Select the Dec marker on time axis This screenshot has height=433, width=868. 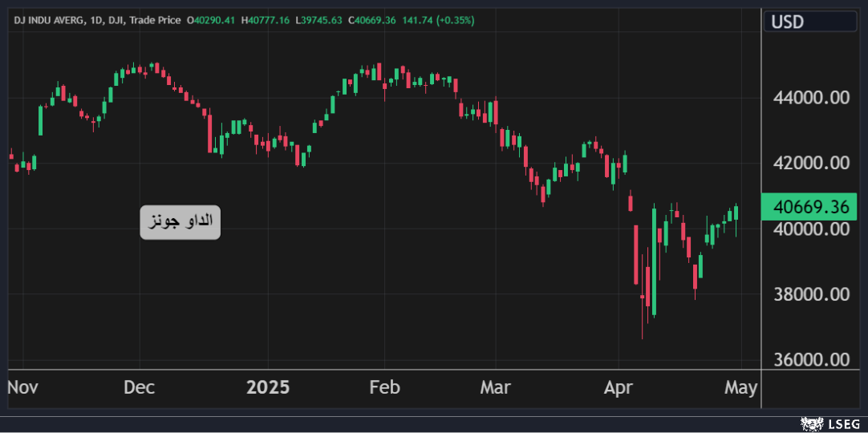point(139,388)
